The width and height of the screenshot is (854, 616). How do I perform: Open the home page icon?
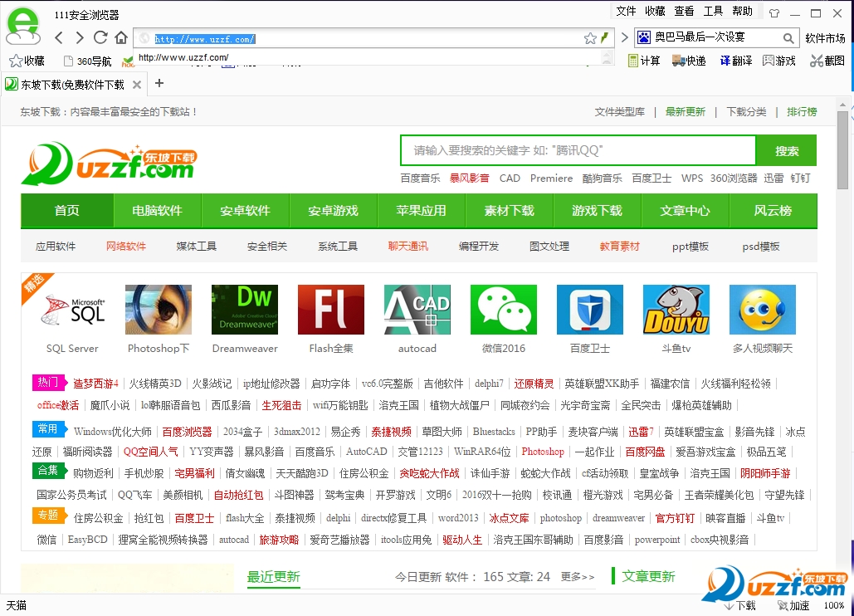coord(121,37)
